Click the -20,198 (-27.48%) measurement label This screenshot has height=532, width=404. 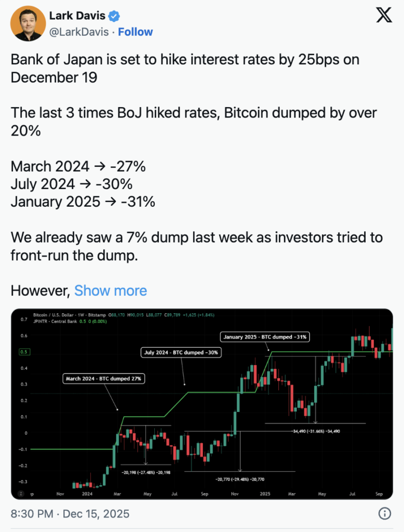146,472
